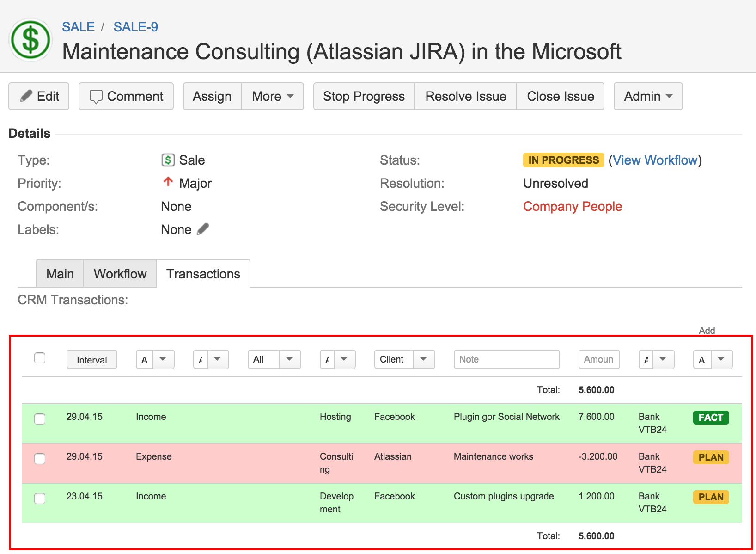Check the Hosting Facebook transaction checkbox
The width and height of the screenshot is (756, 554).
(40, 419)
